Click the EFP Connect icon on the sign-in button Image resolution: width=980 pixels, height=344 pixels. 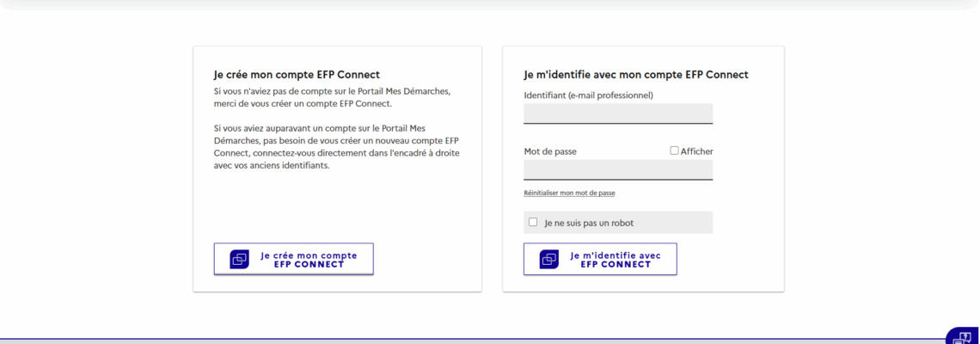click(x=548, y=259)
